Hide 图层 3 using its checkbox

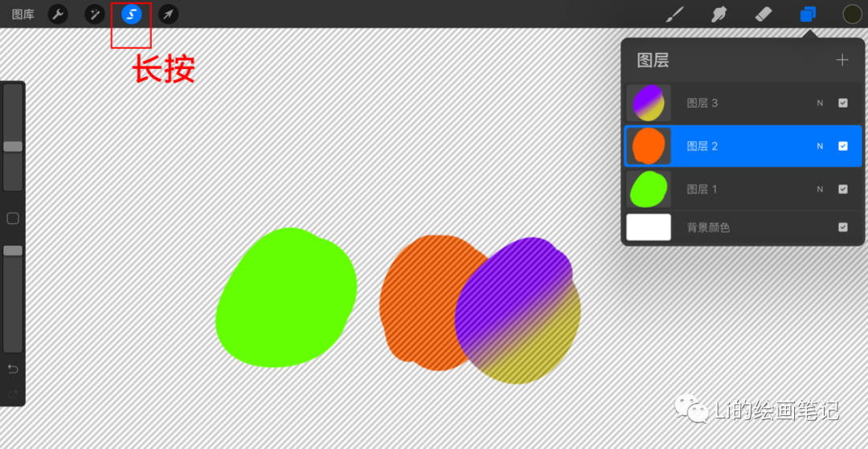pos(842,103)
